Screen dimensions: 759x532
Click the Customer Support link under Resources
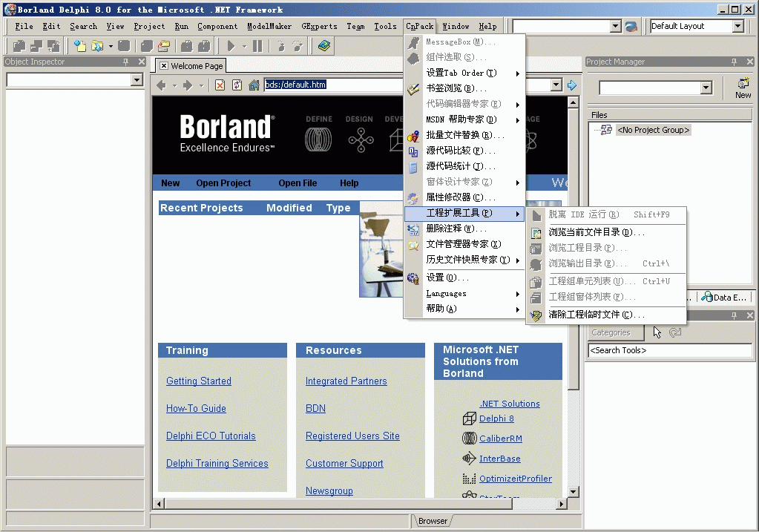pyautogui.click(x=344, y=464)
